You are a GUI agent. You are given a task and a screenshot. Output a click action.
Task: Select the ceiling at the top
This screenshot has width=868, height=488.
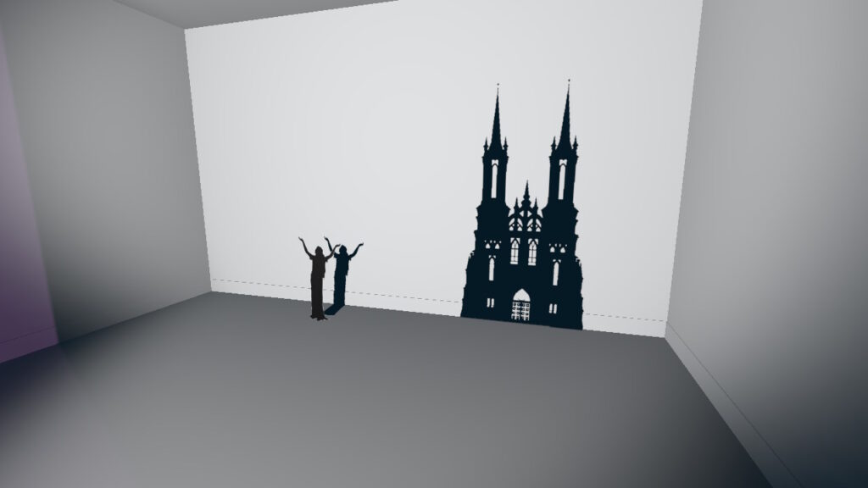coord(254,10)
